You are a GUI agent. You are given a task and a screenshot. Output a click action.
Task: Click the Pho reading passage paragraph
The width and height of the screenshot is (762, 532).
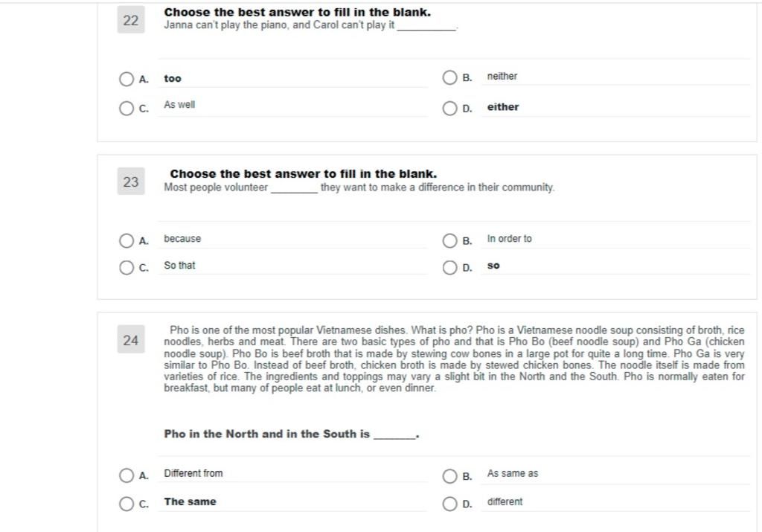pyautogui.click(x=454, y=359)
